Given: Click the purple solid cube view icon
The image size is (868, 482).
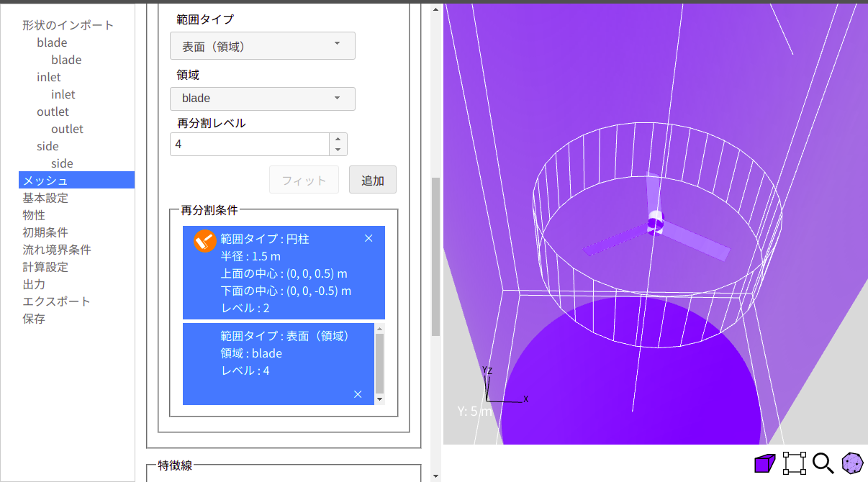Looking at the screenshot, I should point(764,463).
